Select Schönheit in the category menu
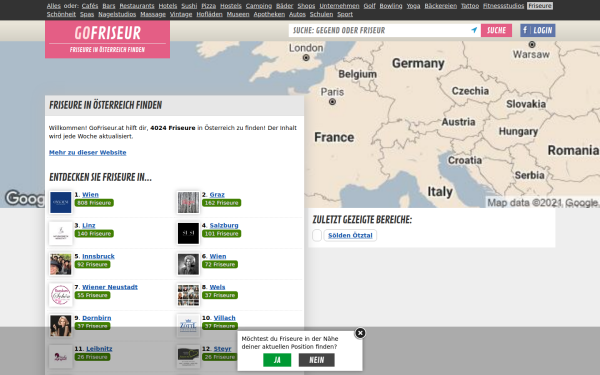This screenshot has width=600, height=375. pos(61,14)
